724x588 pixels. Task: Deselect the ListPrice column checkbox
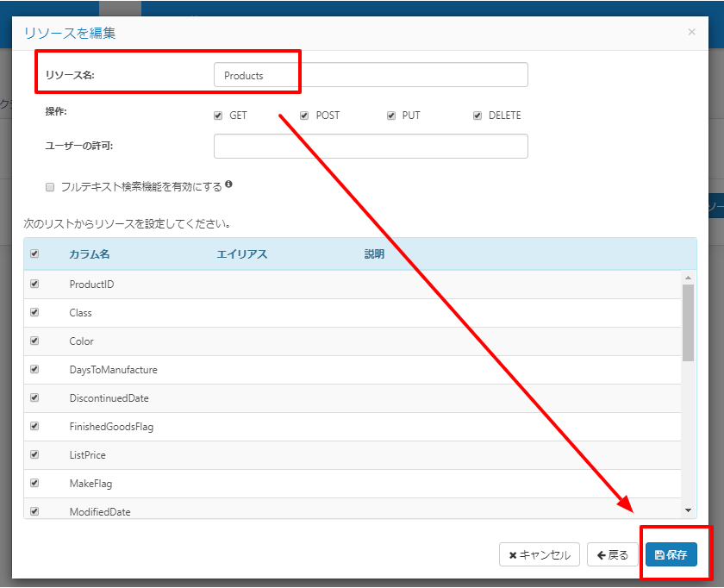click(34, 454)
